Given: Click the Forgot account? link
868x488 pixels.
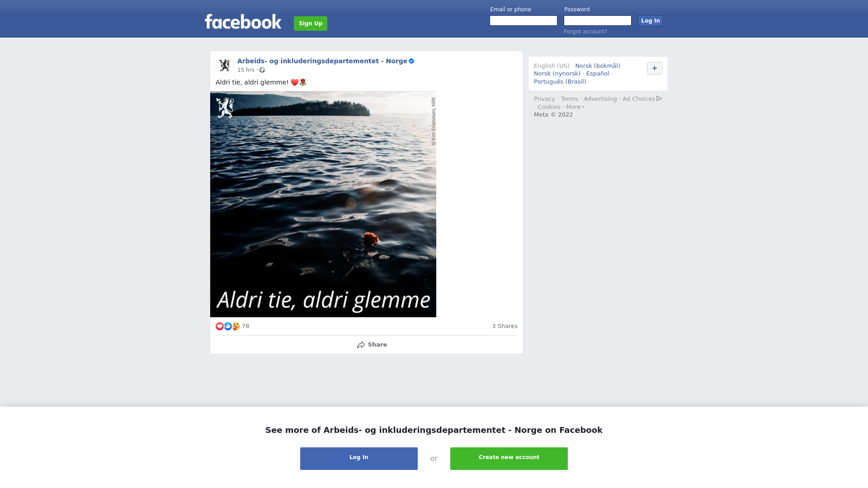Looking at the screenshot, I should coord(585,32).
